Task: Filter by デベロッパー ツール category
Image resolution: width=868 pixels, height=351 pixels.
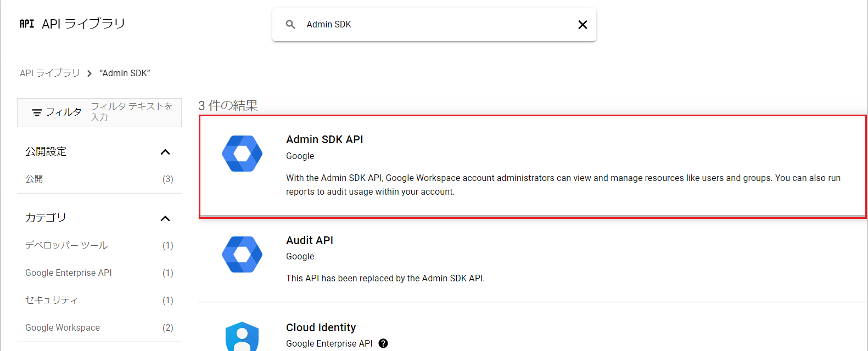Action: 66,245
